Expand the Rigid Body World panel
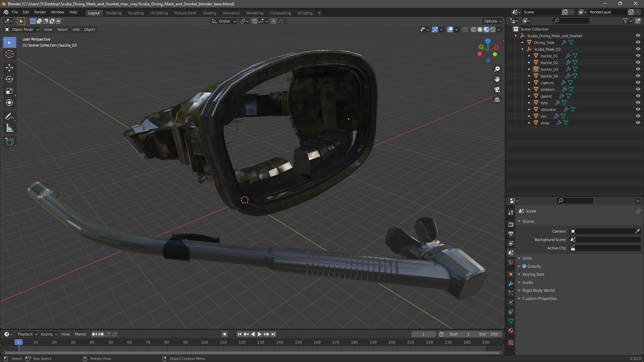This screenshot has width=644, height=362. 538,290
